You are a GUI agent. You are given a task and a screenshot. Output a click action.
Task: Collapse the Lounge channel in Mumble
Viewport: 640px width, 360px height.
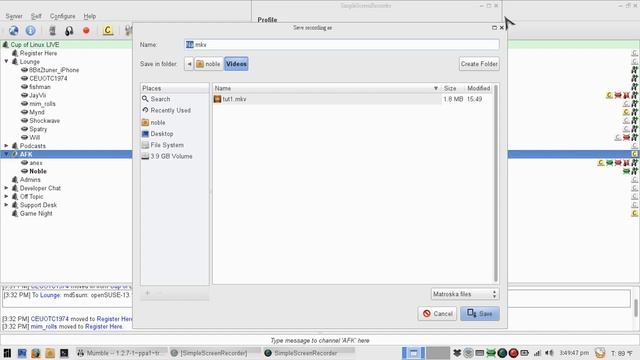7,61
